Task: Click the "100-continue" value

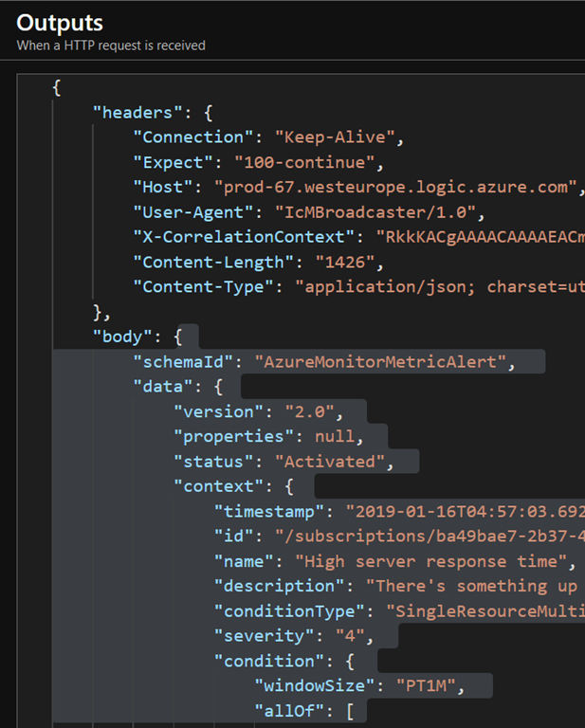Action: (x=303, y=162)
